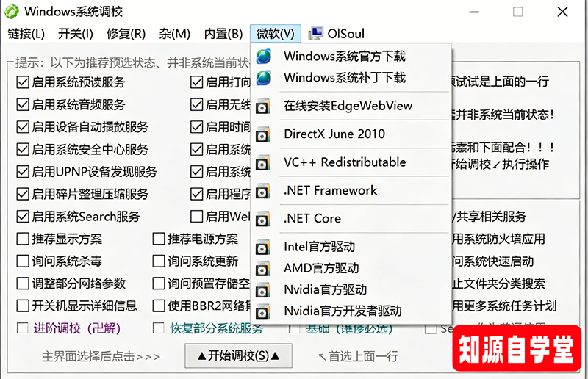Click the icon beside Nvidia官方开发者驱动
Viewport: 588px width, 379px height.
click(263, 311)
